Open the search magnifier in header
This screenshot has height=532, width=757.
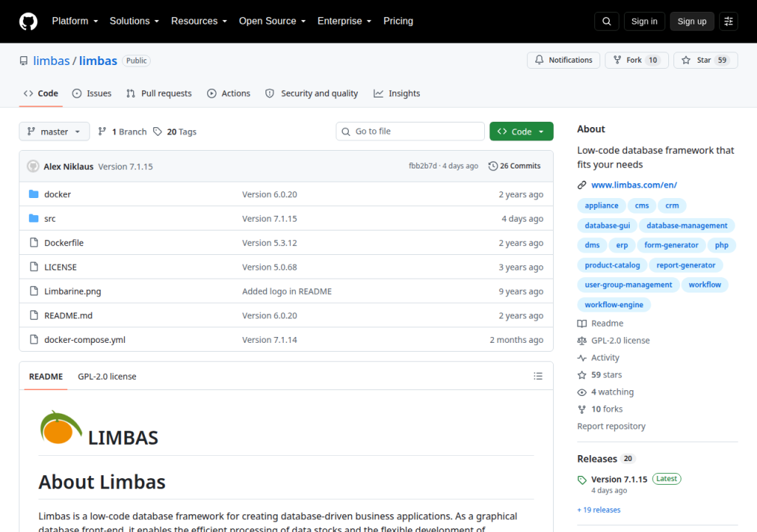tap(606, 21)
